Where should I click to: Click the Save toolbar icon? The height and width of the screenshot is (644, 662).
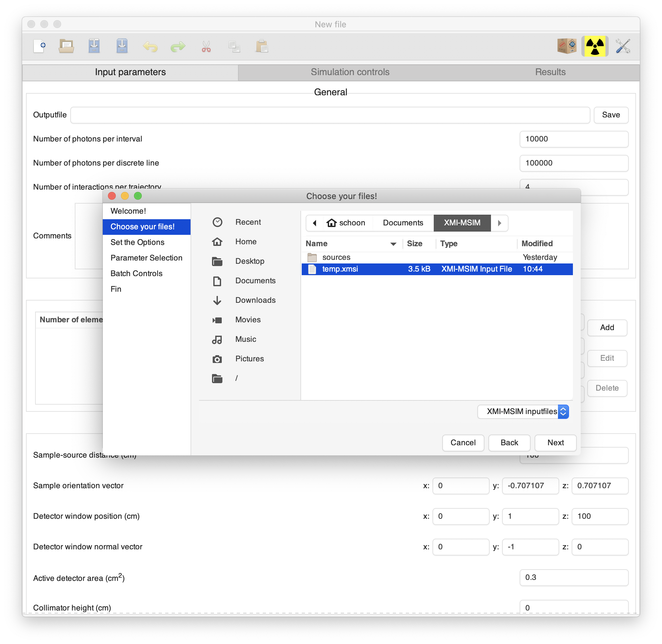[94, 46]
